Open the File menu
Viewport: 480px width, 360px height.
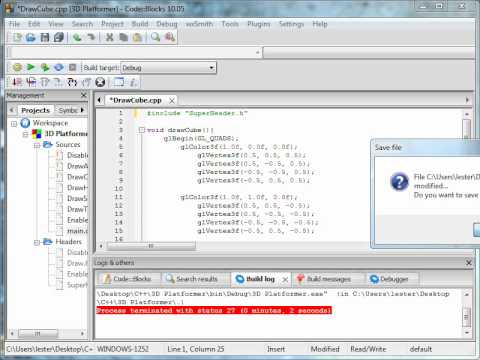[x=14, y=24]
